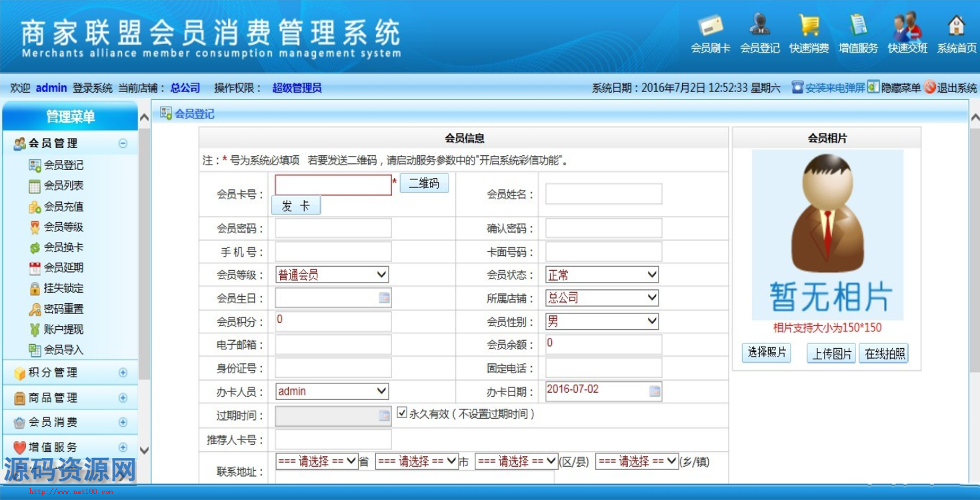Click sidebar scrollbar up arrow
Image resolution: width=980 pixels, height=500 pixels.
(x=144, y=117)
